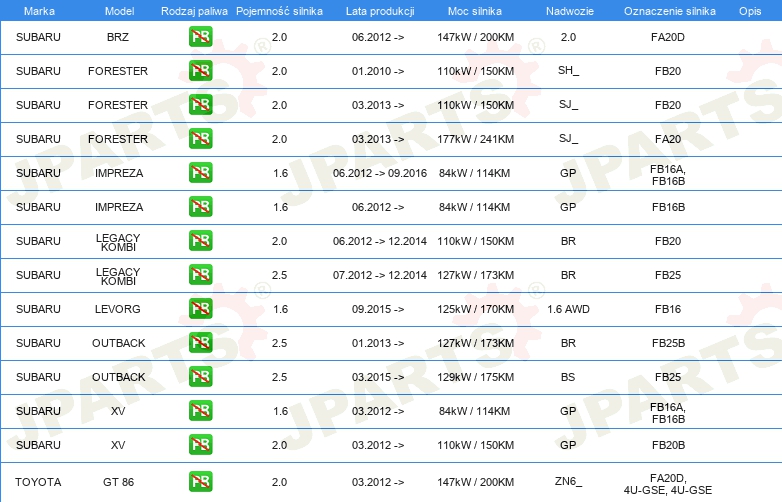Click the Marka column header
782x502 pixels.
pos(39,11)
